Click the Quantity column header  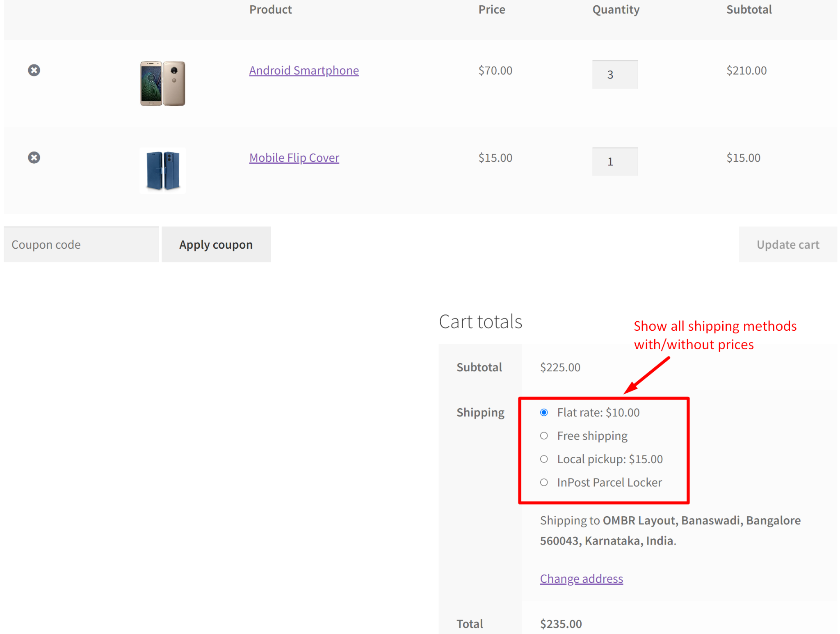pos(615,9)
